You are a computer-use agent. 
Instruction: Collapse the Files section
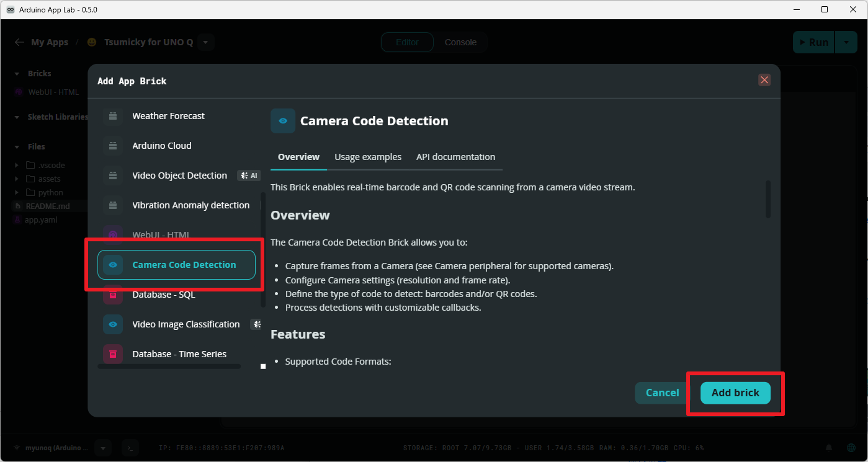17,146
